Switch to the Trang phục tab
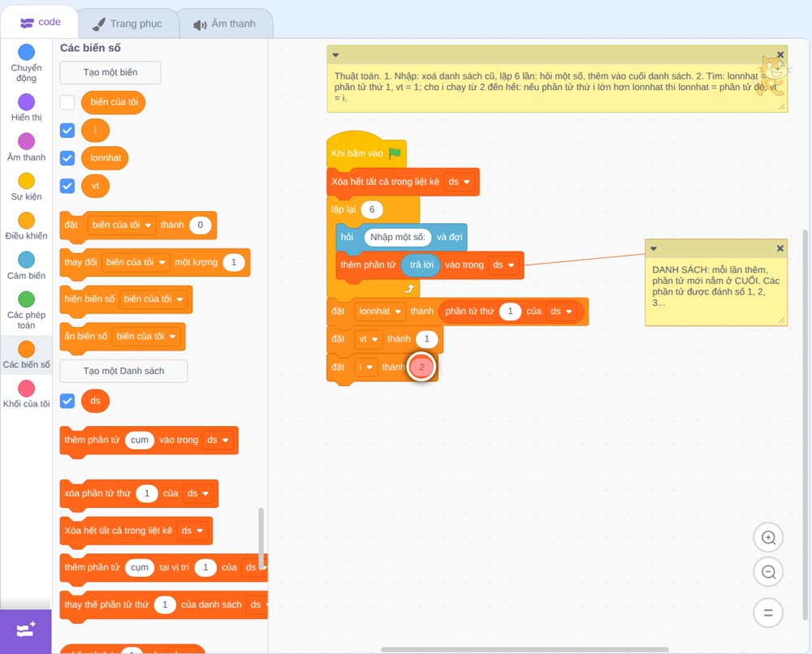The width and height of the screenshot is (812, 654). [127, 24]
